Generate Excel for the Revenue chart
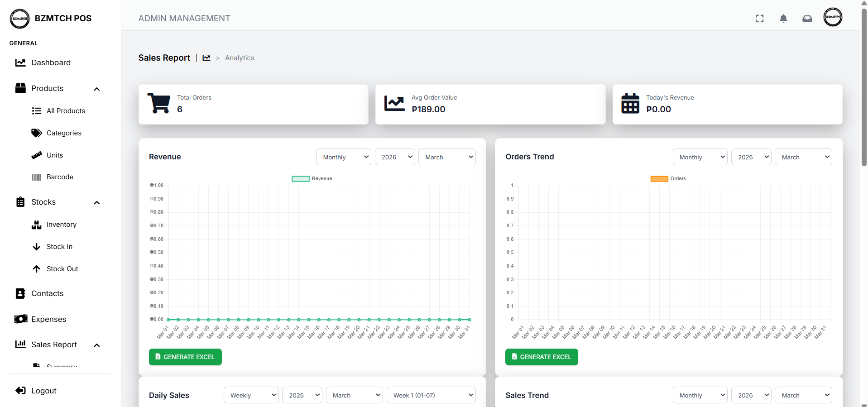The height and width of the screenshot is (407, 868). click(185, 357)
